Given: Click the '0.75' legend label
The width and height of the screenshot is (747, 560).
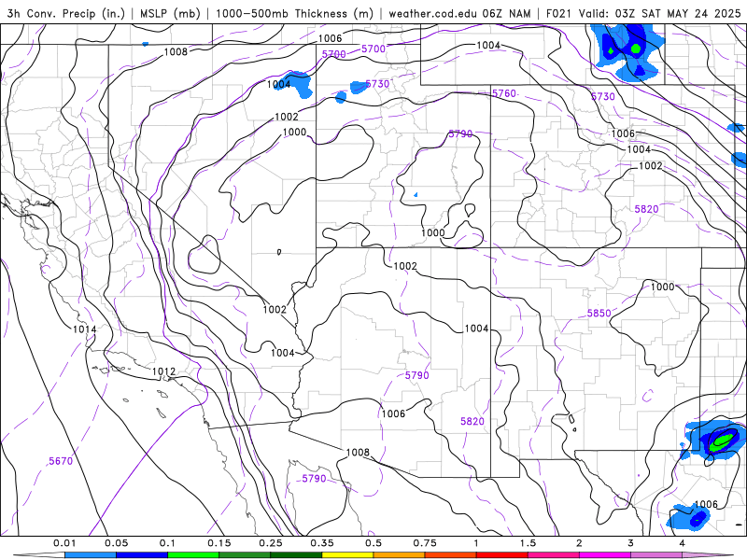Looking at the screenshot, I should click(x=425, y=543).
